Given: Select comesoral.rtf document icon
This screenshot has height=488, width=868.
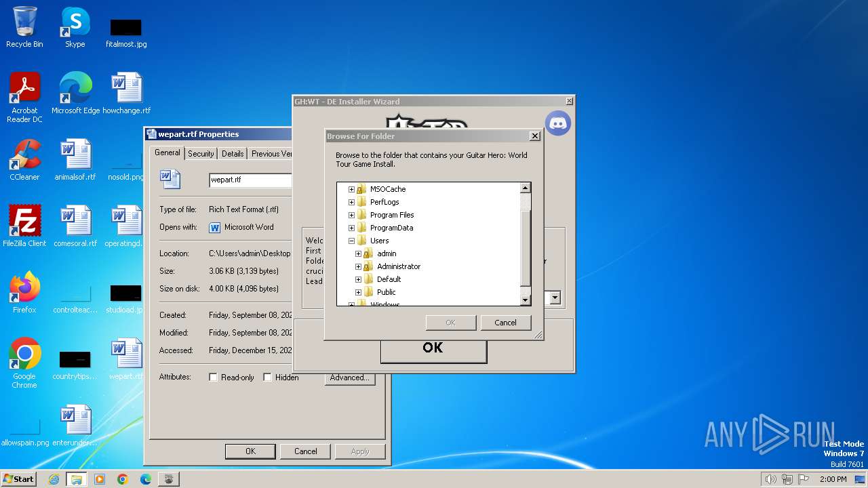Looking at the screenshot, I should tap(75, 226).
